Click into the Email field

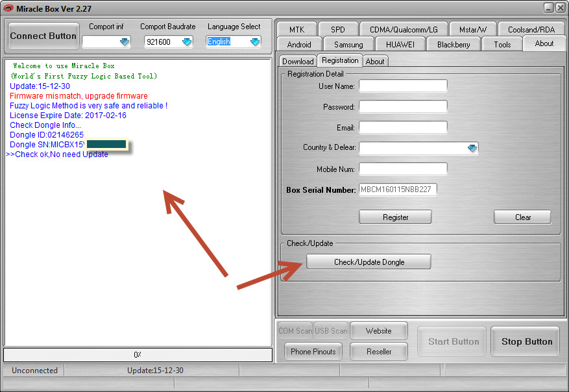403,127
